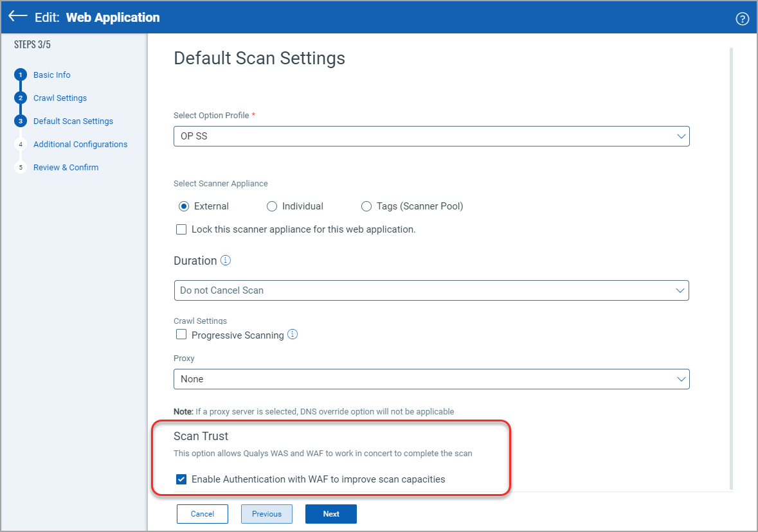Cancel editing the web application
758x532 pixels.
coord(202,513)
